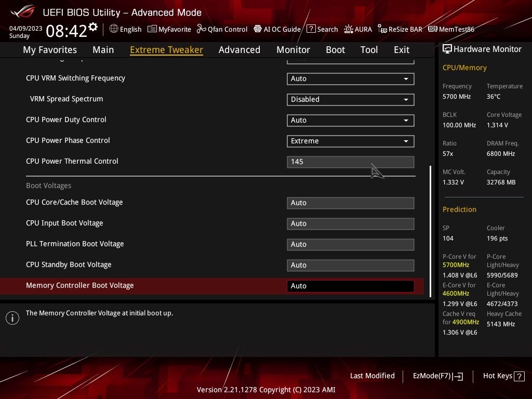Click the 5700 MHz frequency value

456,97
